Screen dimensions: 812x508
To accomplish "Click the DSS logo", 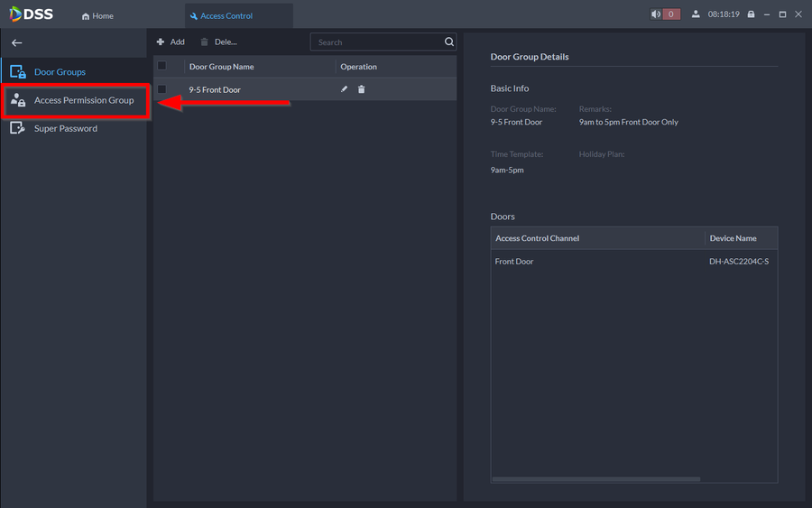I will [32, 14].
